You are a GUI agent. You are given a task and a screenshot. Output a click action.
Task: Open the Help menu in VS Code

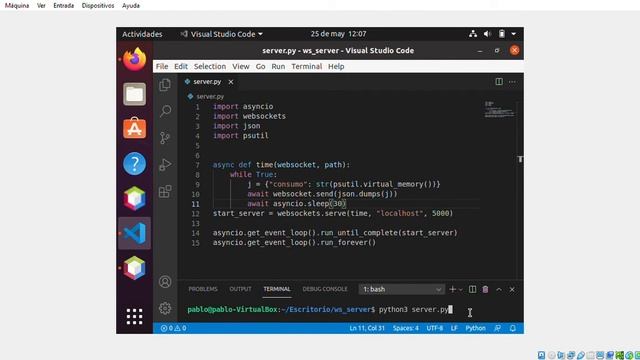click(x=336, y=66)
